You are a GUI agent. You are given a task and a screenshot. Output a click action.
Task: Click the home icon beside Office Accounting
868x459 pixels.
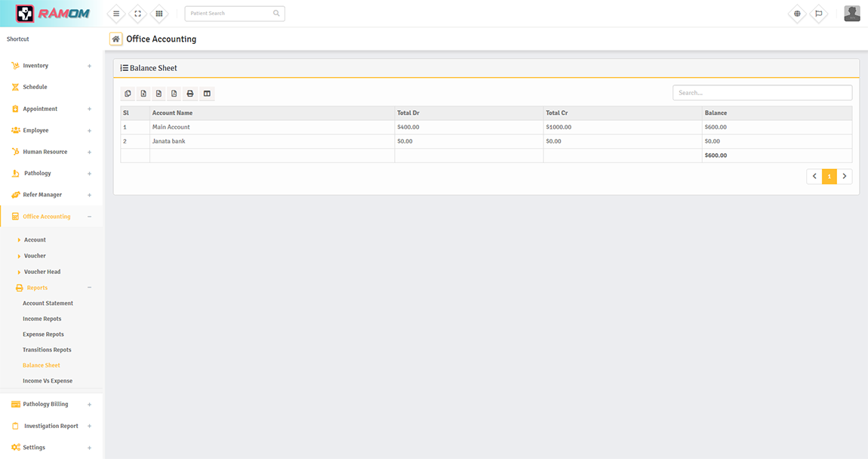pyautogui.click(x=115, y=39)
